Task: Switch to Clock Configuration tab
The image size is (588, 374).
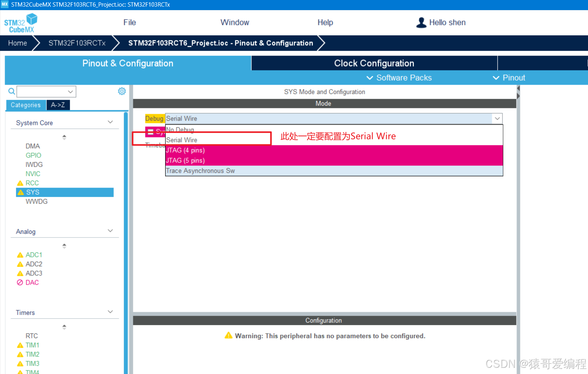Action: click(x=374, y=63)
